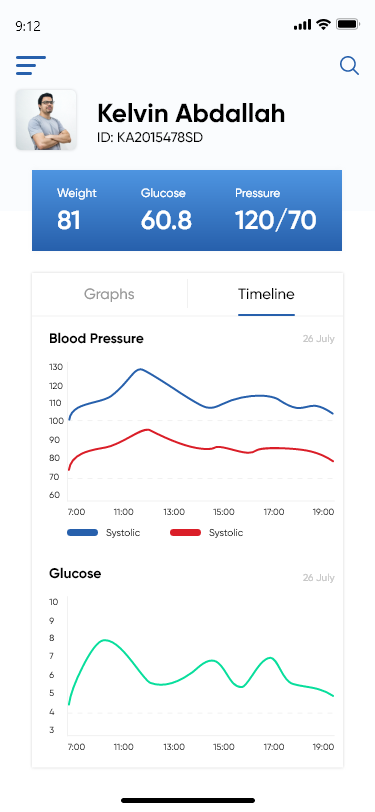This screenshot has width=375, height=812.
Task: Tap the Weight 81 stat
Action: click(77, 210)
